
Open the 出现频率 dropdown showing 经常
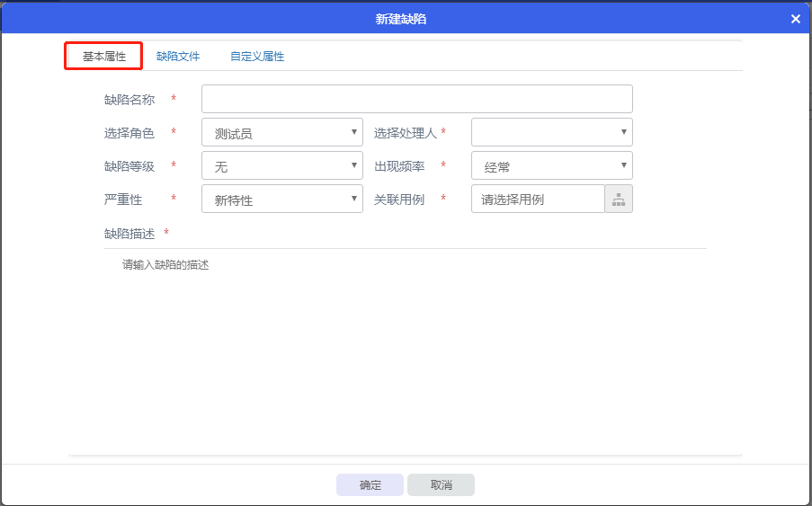pos(551,166)
